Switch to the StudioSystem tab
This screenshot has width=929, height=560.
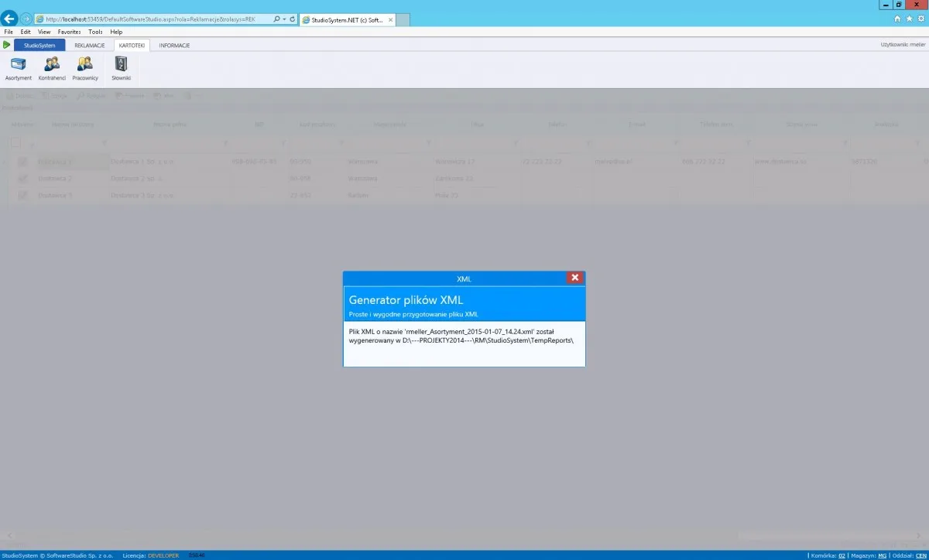(x=39, y=45)
